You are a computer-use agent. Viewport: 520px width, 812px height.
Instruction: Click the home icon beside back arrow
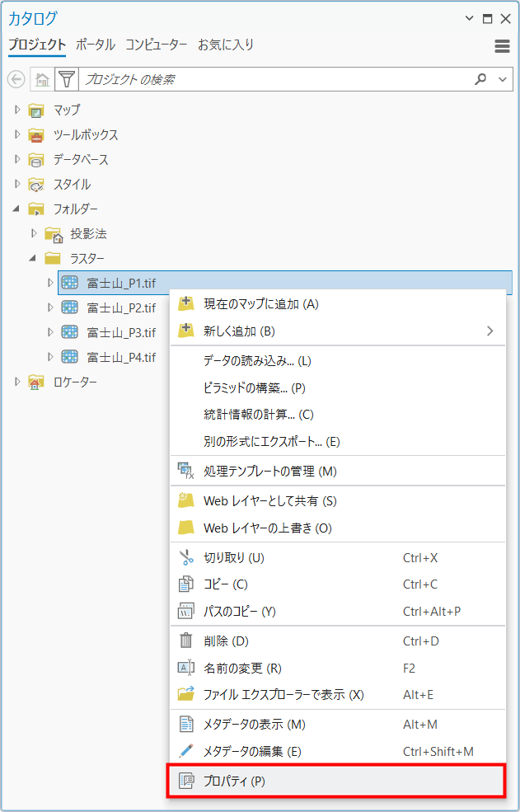tap(42, 80)
